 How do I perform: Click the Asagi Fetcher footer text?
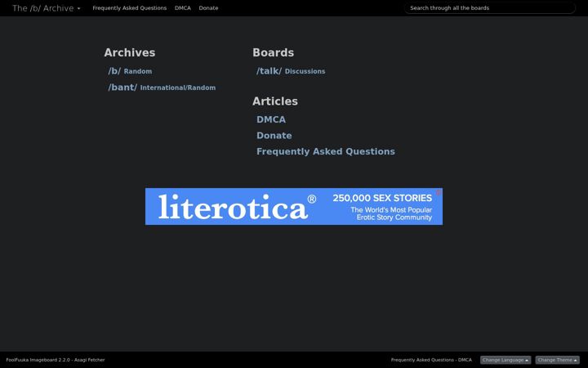(x=89, y=360)
